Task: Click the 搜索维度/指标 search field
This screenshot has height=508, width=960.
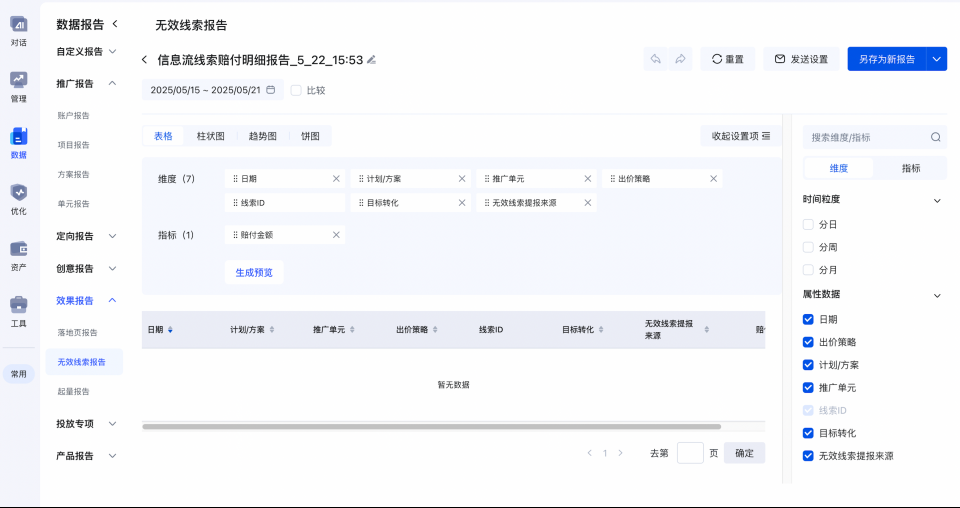Action: click(x=868, y=137)
